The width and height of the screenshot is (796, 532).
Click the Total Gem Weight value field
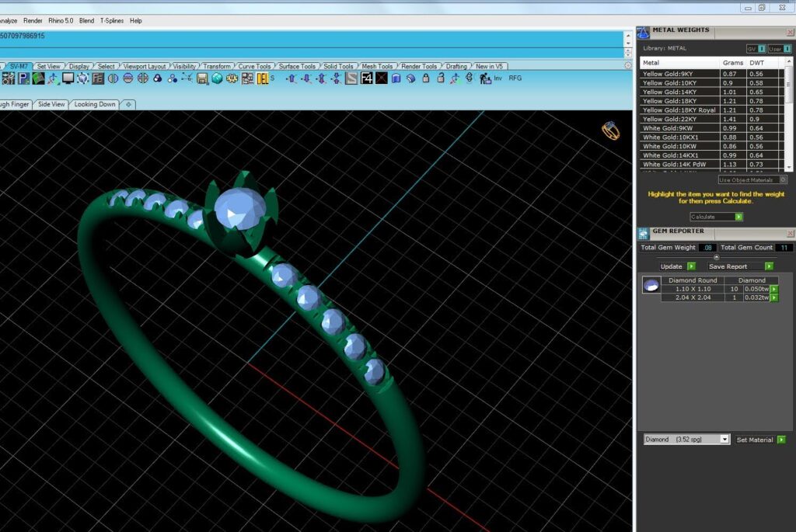(707, 248)
